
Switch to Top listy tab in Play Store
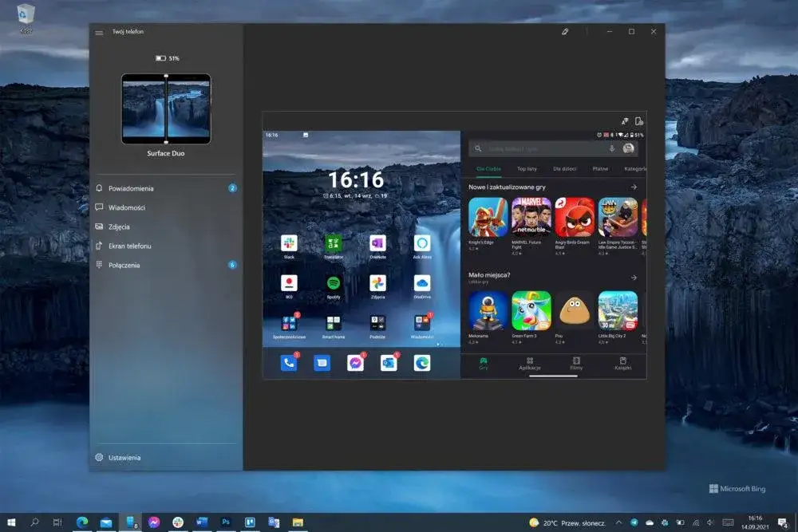(x=527, y=169)
